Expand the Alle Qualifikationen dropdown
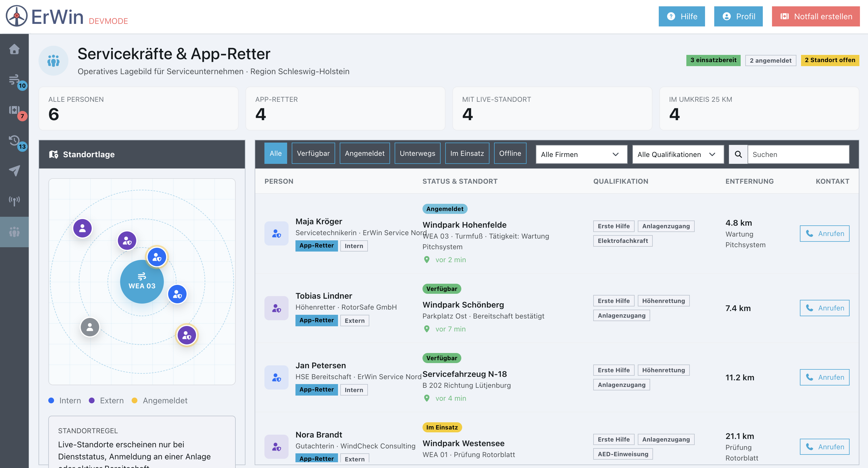The image size is (868, 468). coord(678,154)
